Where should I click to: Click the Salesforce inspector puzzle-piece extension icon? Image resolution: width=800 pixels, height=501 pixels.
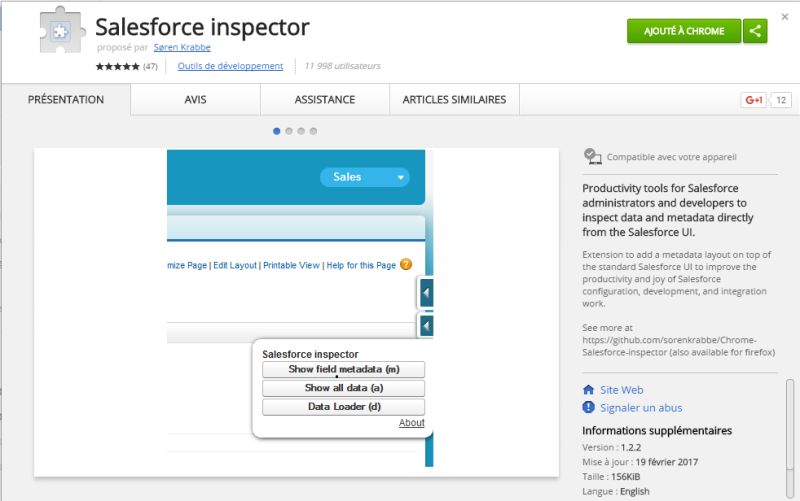(x=61, y=31)
